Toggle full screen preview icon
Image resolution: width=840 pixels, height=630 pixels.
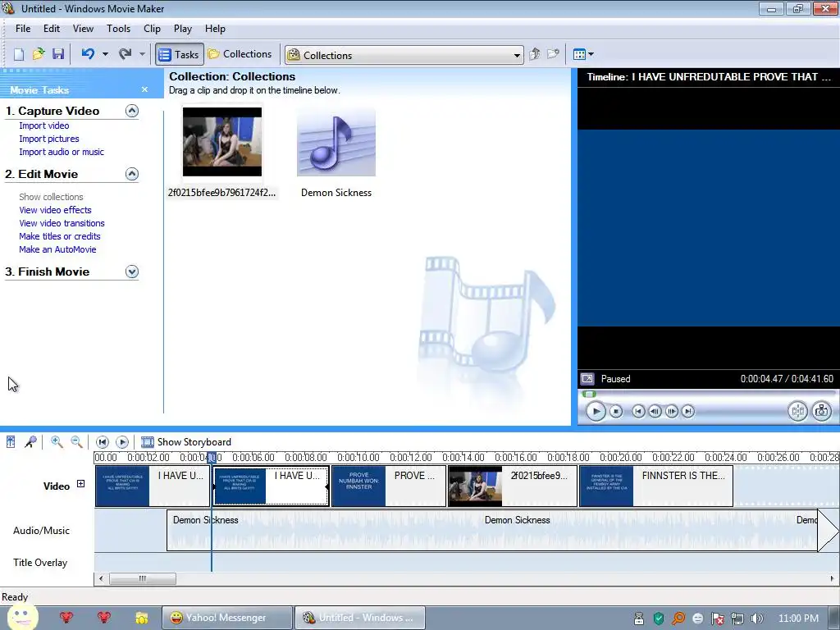point(587,379)
